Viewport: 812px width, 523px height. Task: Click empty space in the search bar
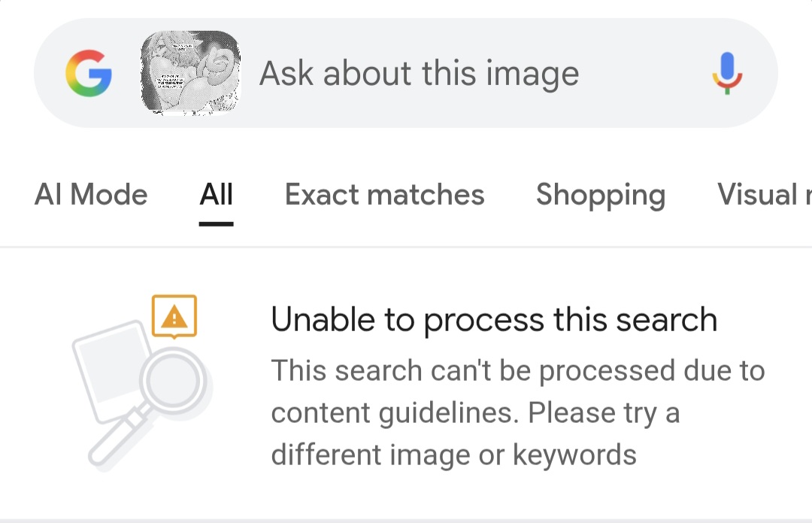click(647, 74)
